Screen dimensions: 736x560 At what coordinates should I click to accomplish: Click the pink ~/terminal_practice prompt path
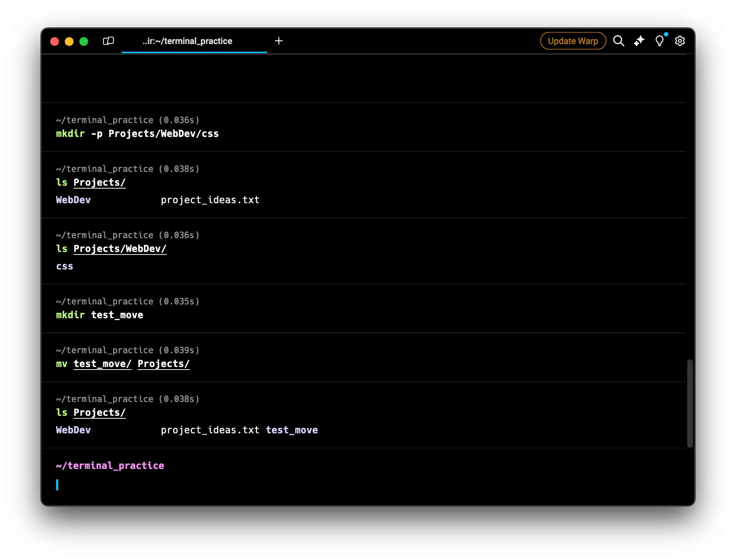click(110, 466)
